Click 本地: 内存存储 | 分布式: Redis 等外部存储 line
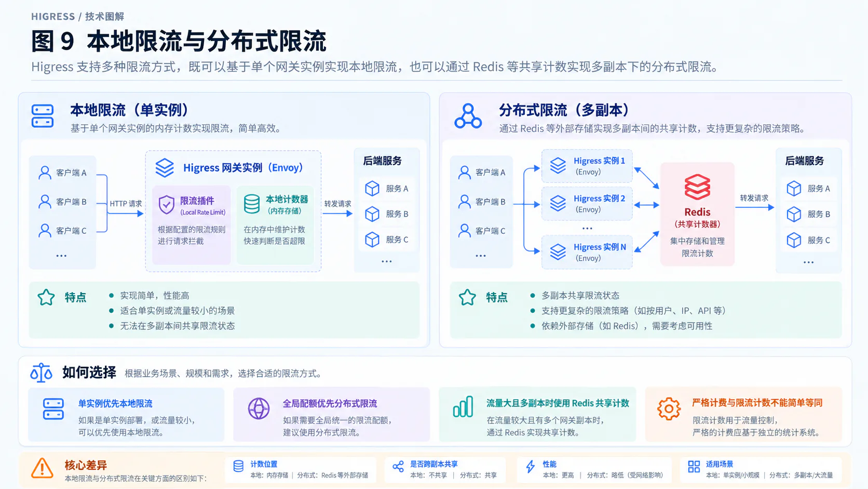 pos(309,475)
